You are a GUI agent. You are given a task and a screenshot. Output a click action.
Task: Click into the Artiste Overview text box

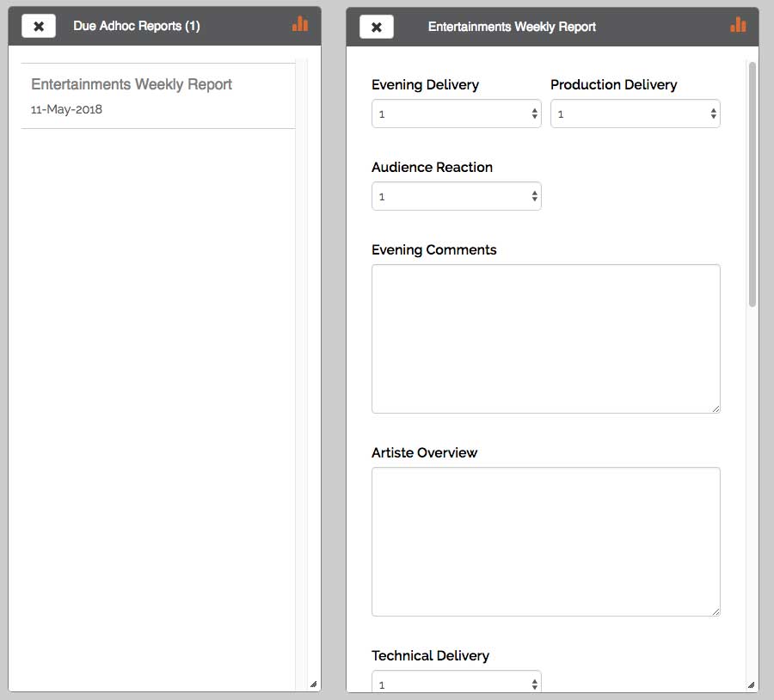click(x=545, y=541)
